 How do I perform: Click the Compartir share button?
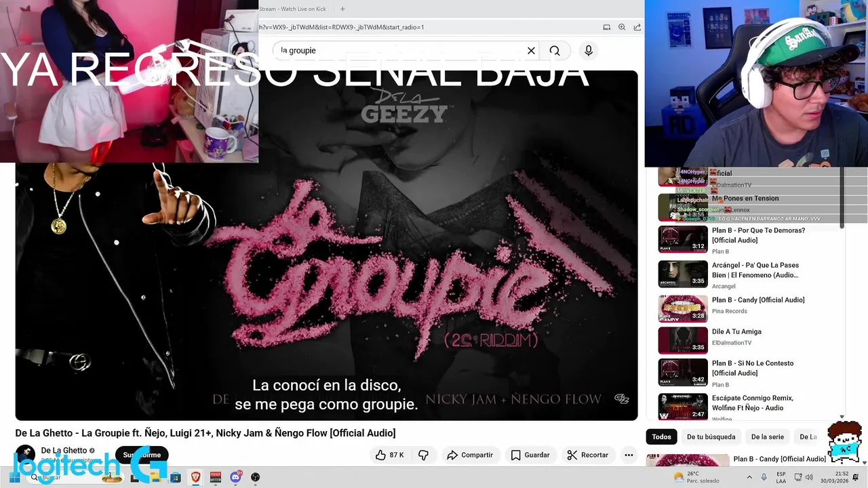(x=470, y=455)
